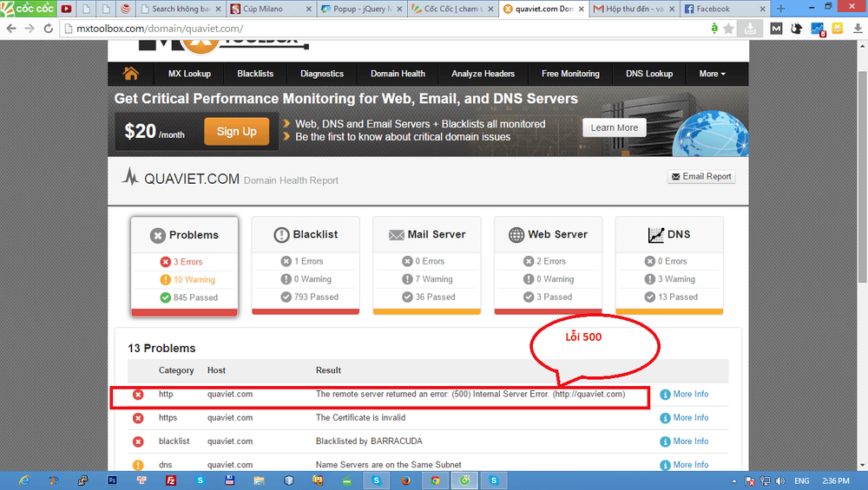Launch Photoshop from the taskbar
Viewport: 868px width, 490px height.
pyautogui.click(x=112, y=480)
